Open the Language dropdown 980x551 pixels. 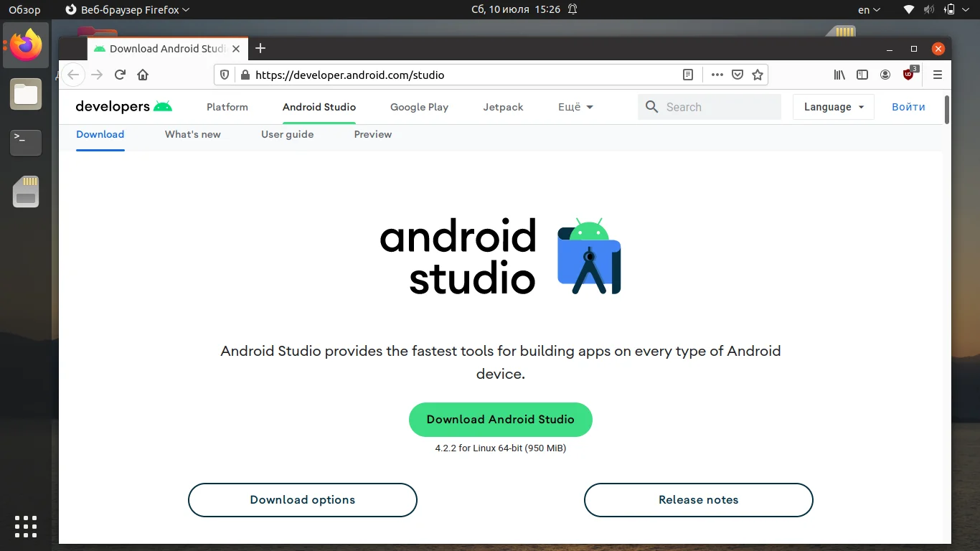coord(834,107)
